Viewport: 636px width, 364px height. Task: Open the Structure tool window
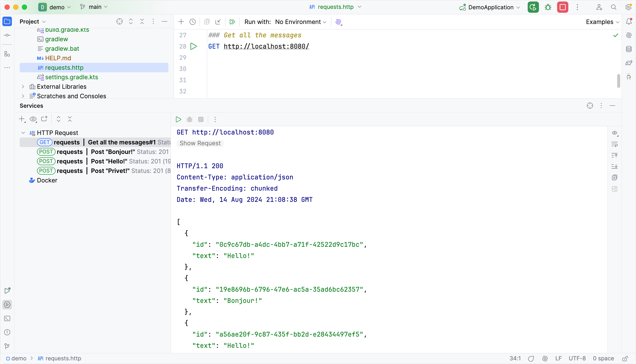[x=7, y=54]
